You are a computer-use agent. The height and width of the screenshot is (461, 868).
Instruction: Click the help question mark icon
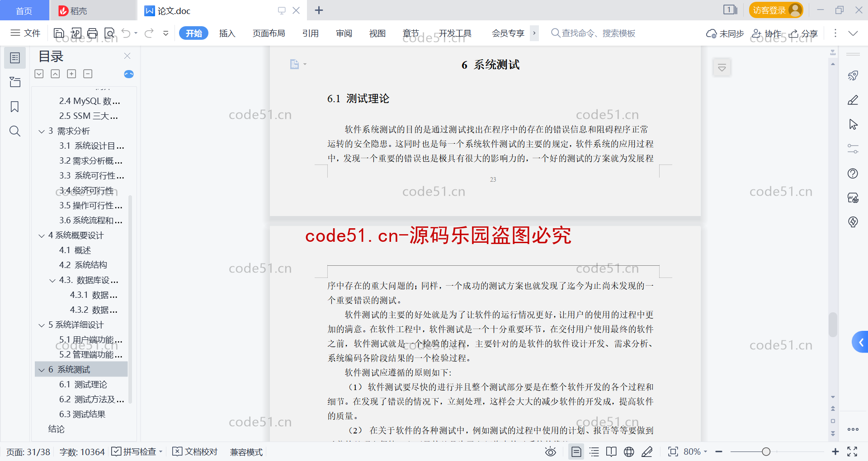point(853,173)
